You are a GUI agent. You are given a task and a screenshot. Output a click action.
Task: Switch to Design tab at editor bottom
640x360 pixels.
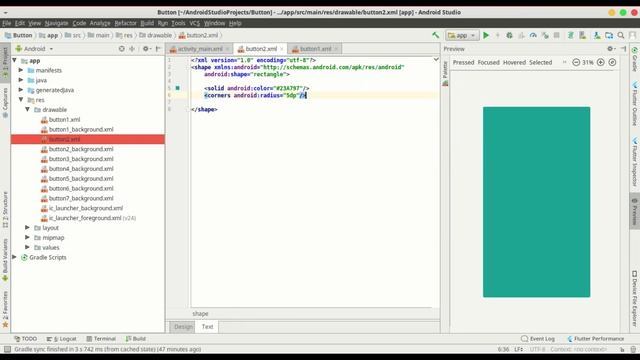click(x=183, y=327)
